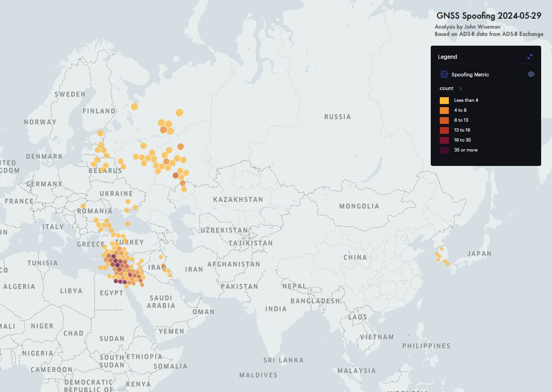Click the 'GNSS Spoofing 2024-05-29' map title
Image resolution: width=552 pixels, height=392 pixels.
489,15
